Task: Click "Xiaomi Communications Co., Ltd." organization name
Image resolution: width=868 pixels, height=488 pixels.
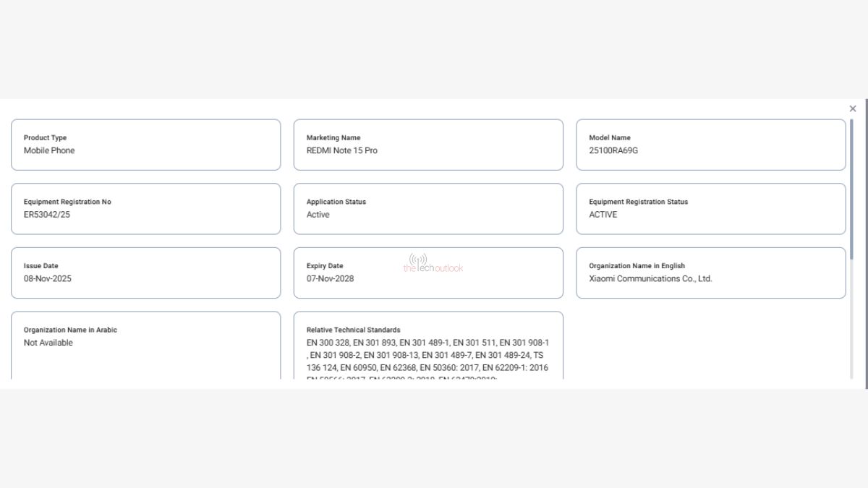Action: (650, 278)
